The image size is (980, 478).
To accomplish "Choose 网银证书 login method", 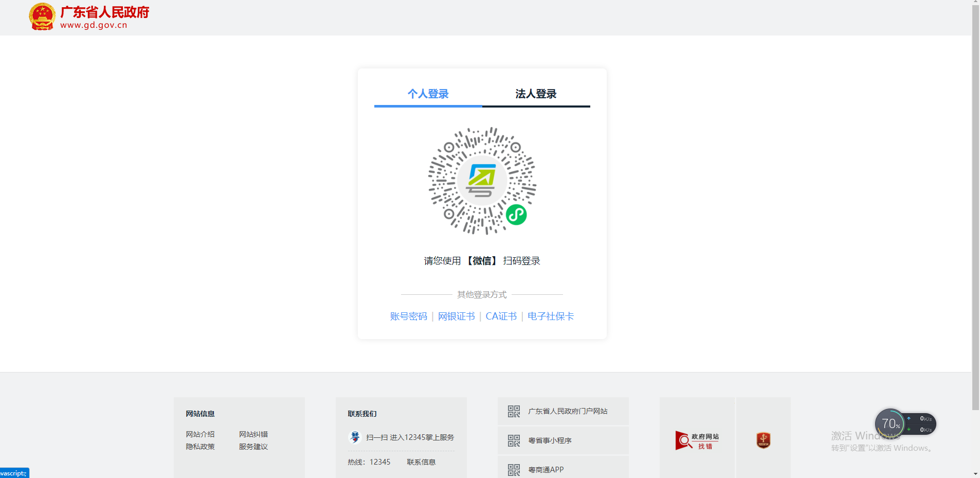I will [x=456, y=316].
